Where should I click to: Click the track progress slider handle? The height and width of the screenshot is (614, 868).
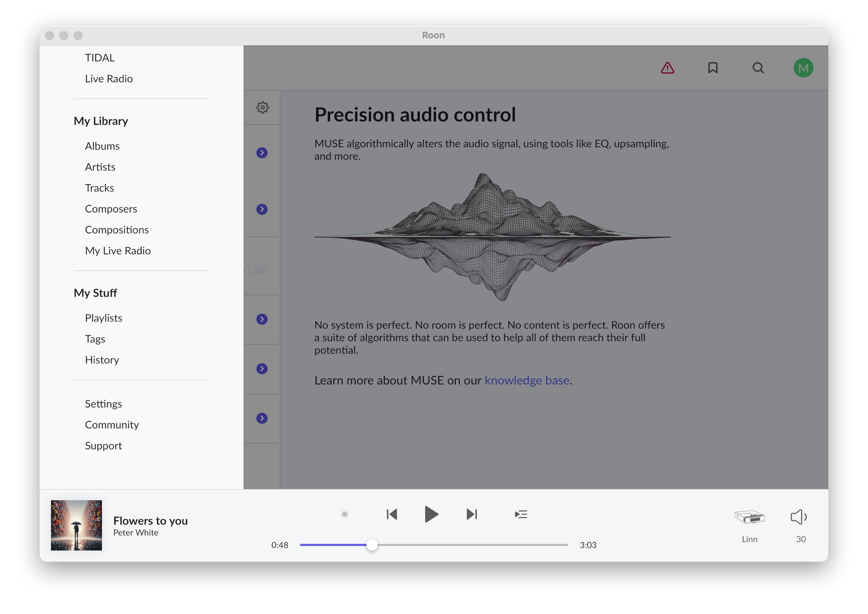(x=372, y=545)
